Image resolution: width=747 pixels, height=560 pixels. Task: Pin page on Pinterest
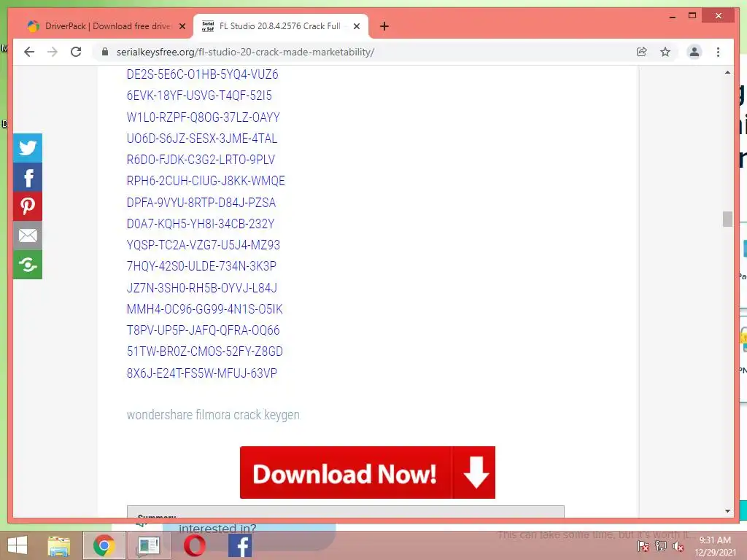(x=28, y=206)
